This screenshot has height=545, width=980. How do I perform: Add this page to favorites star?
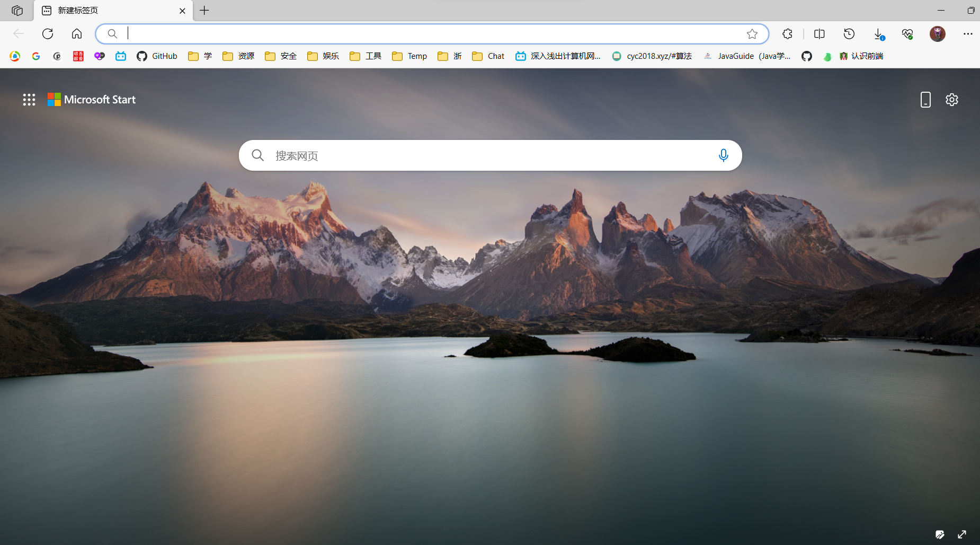point(752,34)
